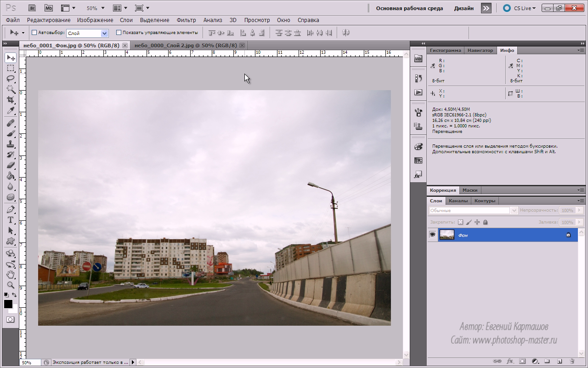Screen dimensions: 588x368
Task: Click the Дизайн workspace button
Action: [x=464, y=8]
